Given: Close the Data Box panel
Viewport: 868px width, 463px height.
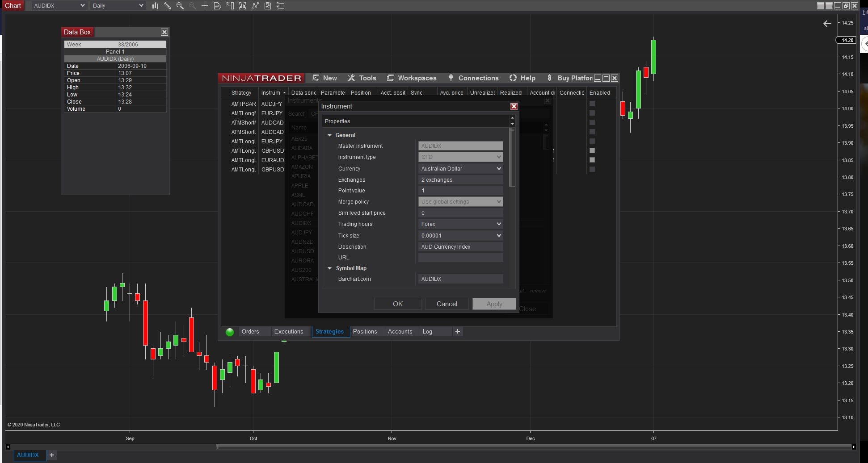Looking at the screenshot, I should tap(164, 32).
